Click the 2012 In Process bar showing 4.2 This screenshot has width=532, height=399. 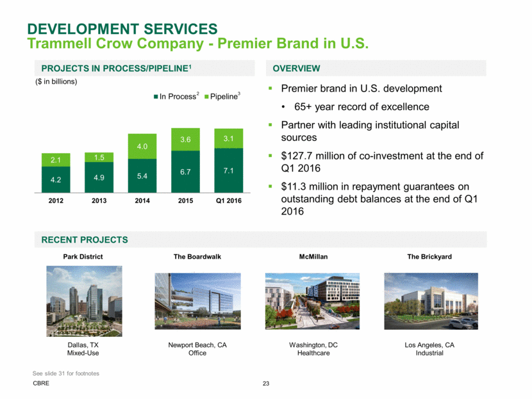pyautogui.click(x=57, y=179)
